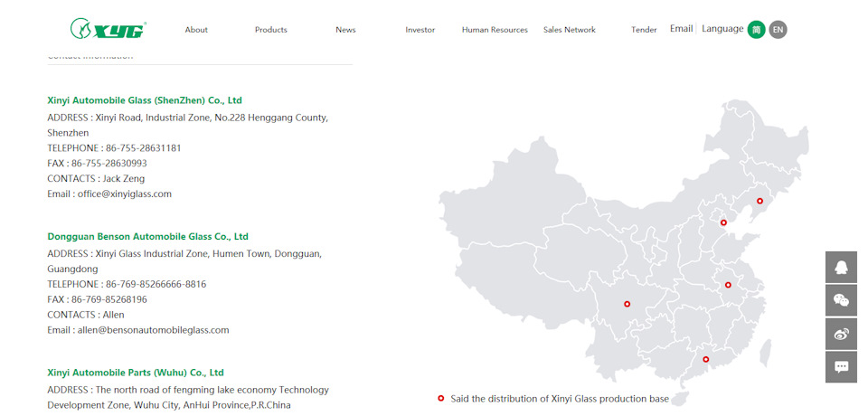Click the Email link in the header

[x=682, y=29]
